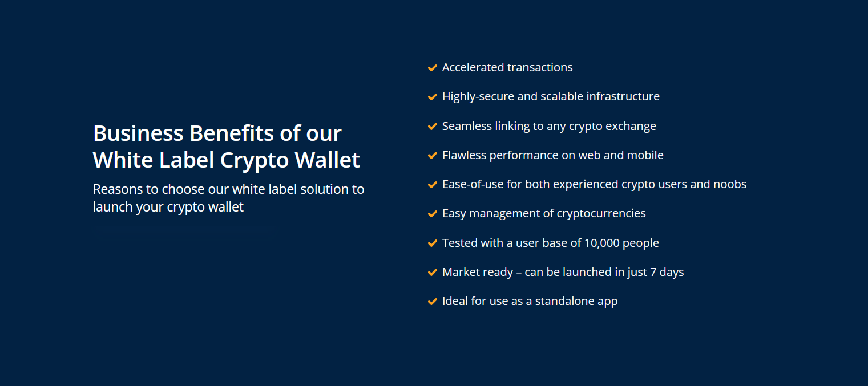Image resolution: width=868 pixels, height=386 pixels.
Task: Click 'Highly-secure and scalable infrastructure' text
Action: pos(551,96)
